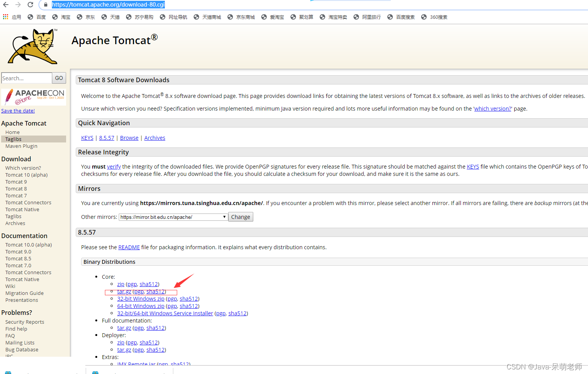Download 32-bit/64-bit Windows Service Installer
This screenshot has height=374, width=588.
[x=165, y=313]
